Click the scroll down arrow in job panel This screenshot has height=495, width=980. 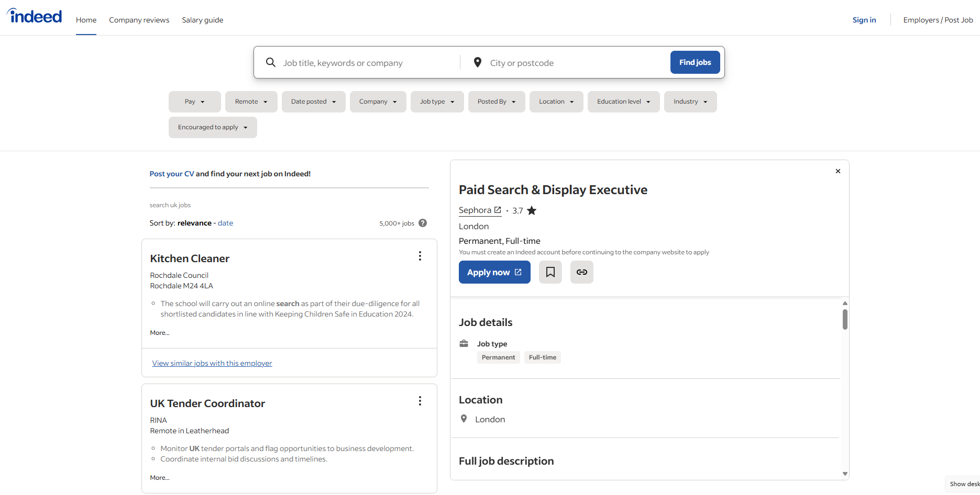coord(845,474)
